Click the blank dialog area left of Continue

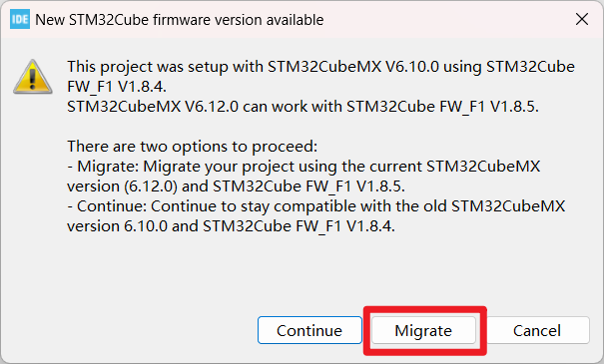point(129,330)
